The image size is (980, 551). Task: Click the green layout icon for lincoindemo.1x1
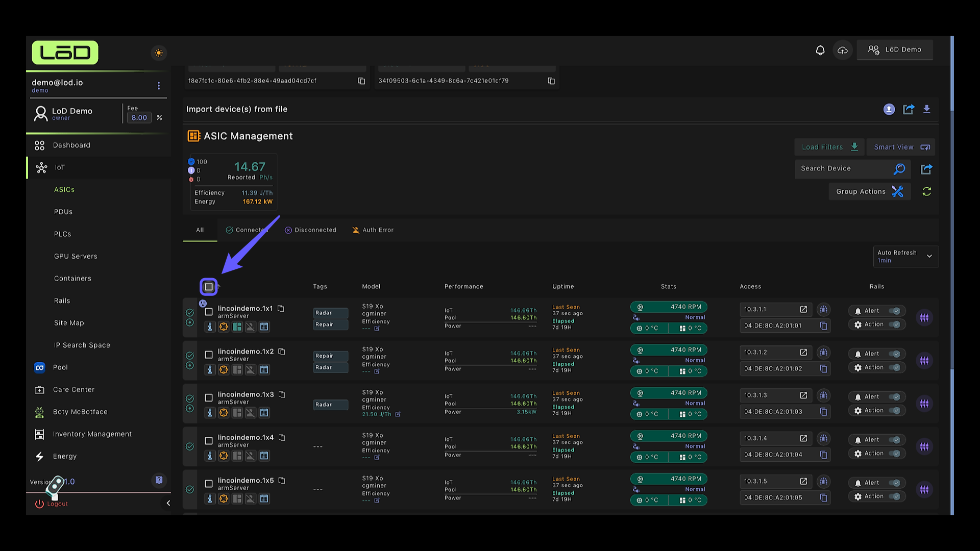(x=237, y=327)
